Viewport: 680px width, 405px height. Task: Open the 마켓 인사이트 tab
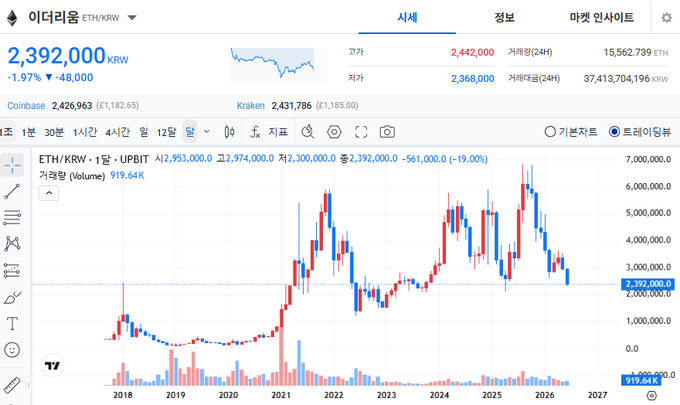(602, 17)
